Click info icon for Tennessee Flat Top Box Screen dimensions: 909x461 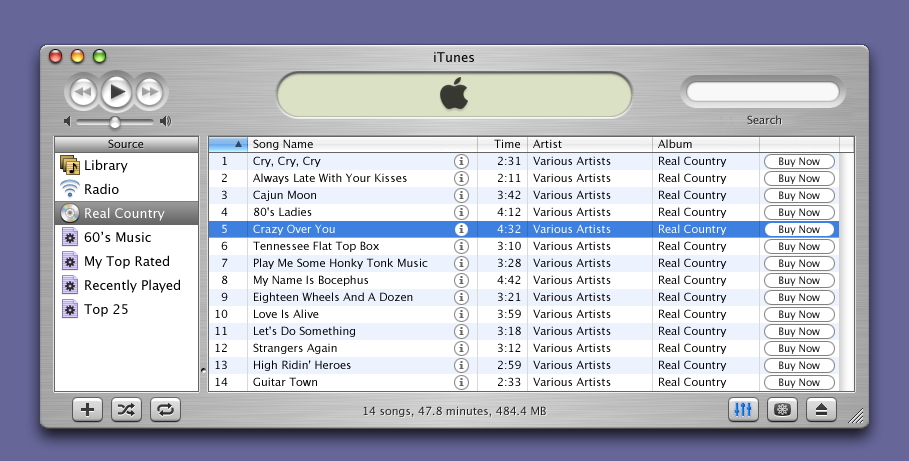point(461,246)
